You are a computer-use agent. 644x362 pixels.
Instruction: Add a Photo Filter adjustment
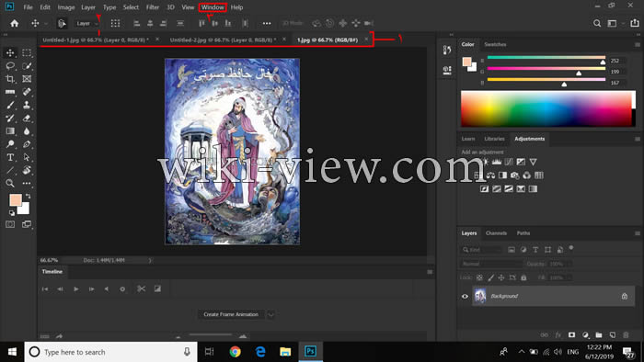(514, 175)
